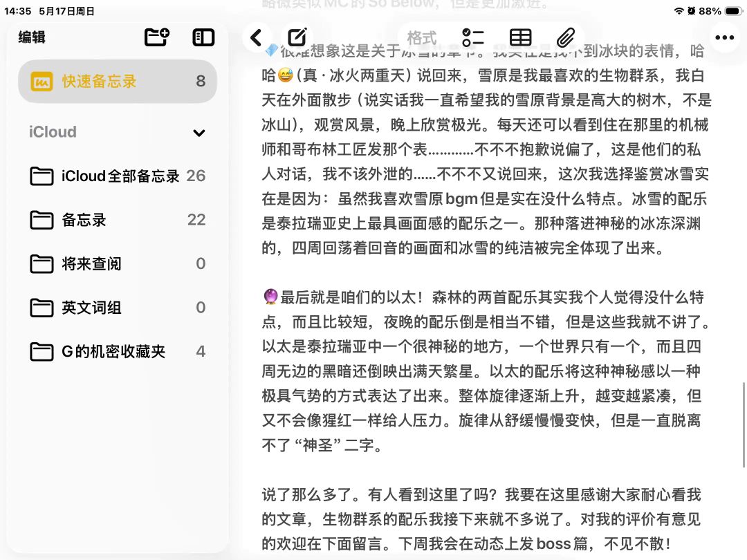
Task: Compose a new note
Action: tap(297, 37)
